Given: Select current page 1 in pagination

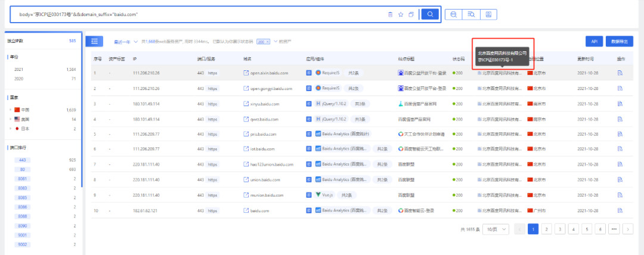Looking at the screenshot, I should 532,229.
